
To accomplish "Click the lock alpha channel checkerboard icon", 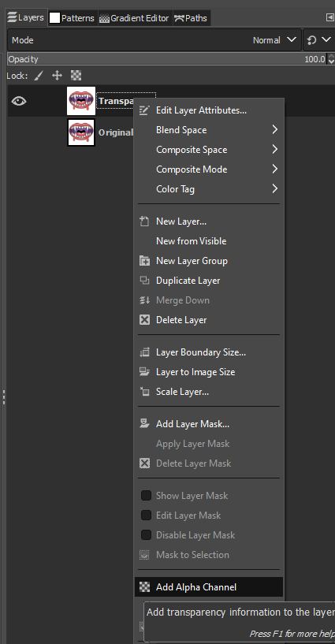I will point(76,75).
